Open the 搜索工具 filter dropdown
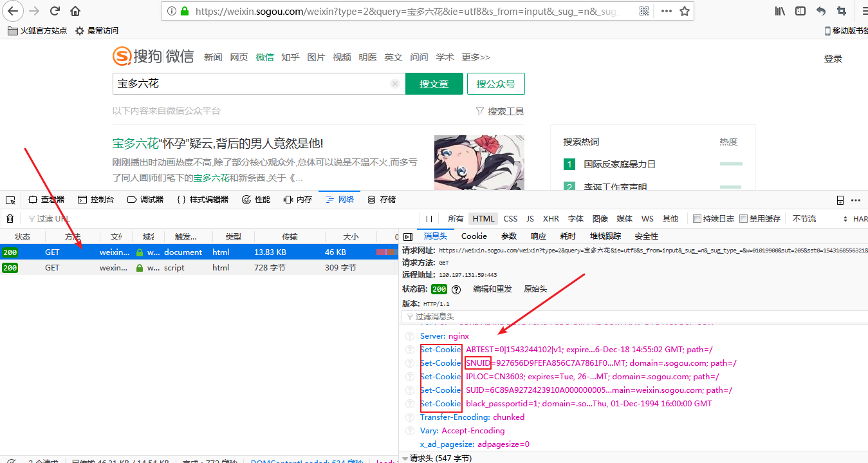Viewport: 868px width, 463px height. click(x=500, y=111)
